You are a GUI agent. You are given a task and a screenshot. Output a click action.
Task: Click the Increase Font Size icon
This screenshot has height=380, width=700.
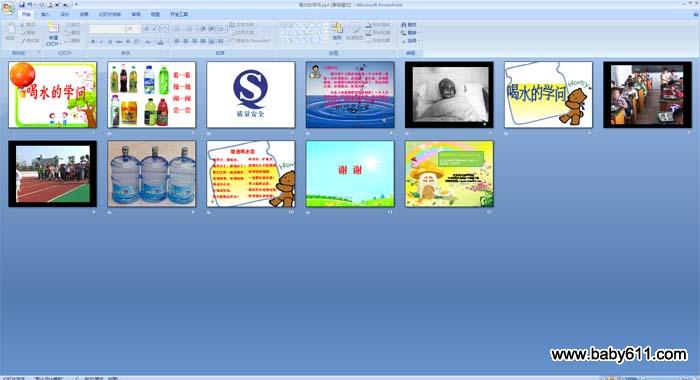[146, 29]
